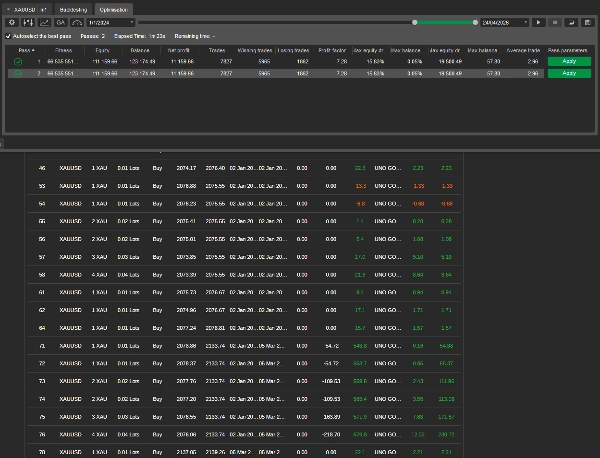Open the optimization settings gear icon
The width and height of the screenshot is (600, 458).
click(11, 21)
